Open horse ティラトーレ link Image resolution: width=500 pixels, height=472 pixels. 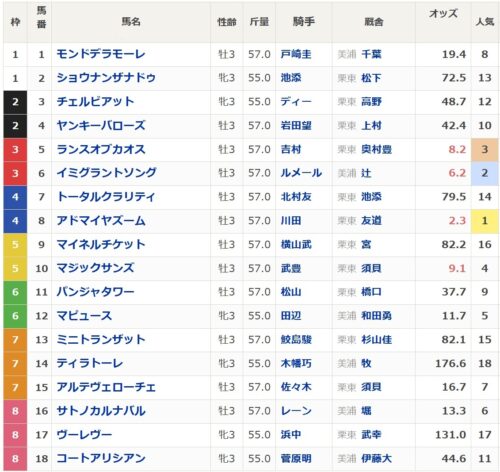pos(90,363)
